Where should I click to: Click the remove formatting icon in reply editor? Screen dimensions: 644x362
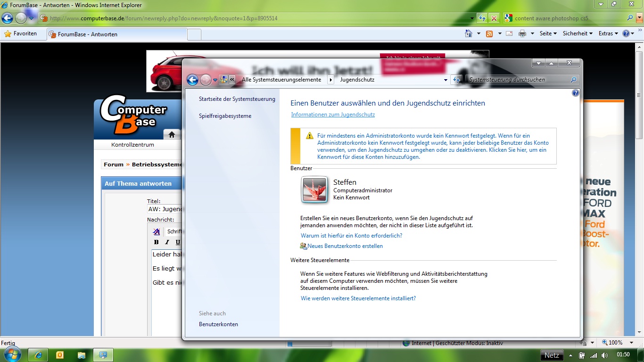point(157,231)
